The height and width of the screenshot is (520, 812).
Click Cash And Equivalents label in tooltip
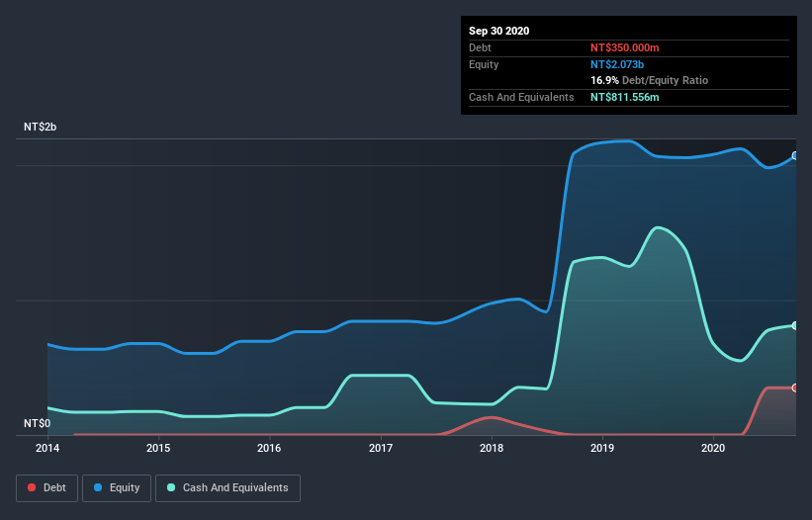521,97
